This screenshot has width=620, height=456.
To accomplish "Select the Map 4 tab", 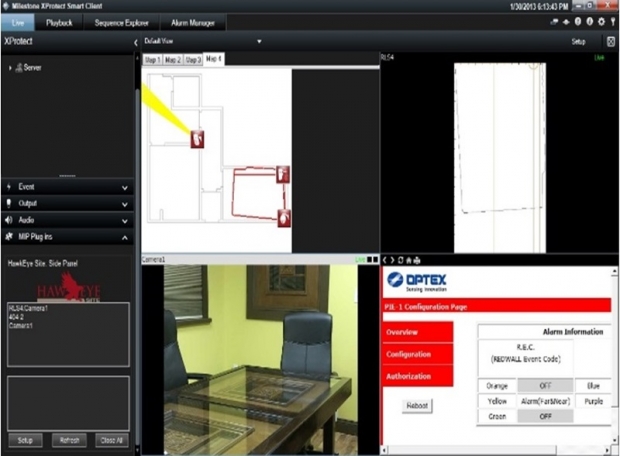I will [x=214, y=59].
